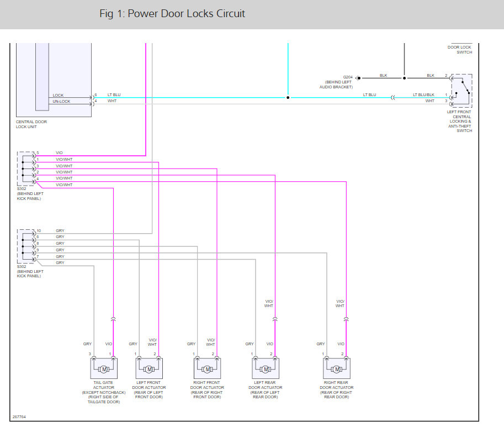Click the Left Rear Door Actuator motor symbol
Screen dimensions: 504x432
point(266,368)
